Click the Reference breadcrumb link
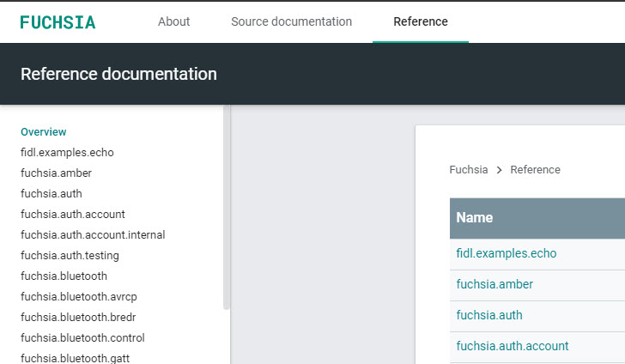Image resolution: width=625 pixels, height=364 pixels. point(535,170)
